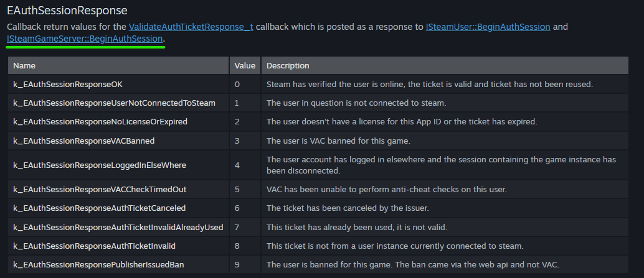This screenshot has width=644, height=278.
Task: Click the k_EAuthSessionResponseLoggedInElseWhere entry
Action: coord(100,165)
